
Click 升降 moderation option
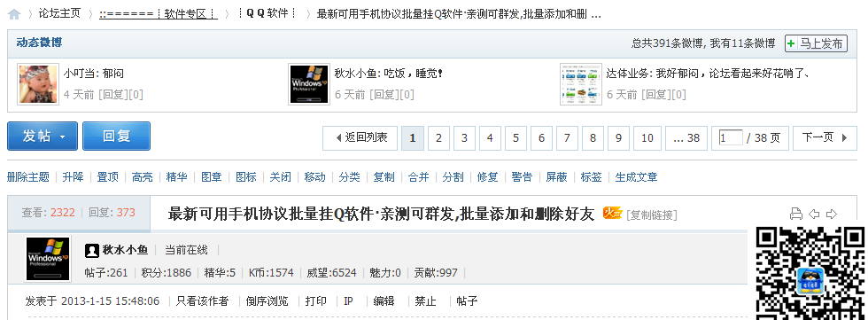point(73,177)
